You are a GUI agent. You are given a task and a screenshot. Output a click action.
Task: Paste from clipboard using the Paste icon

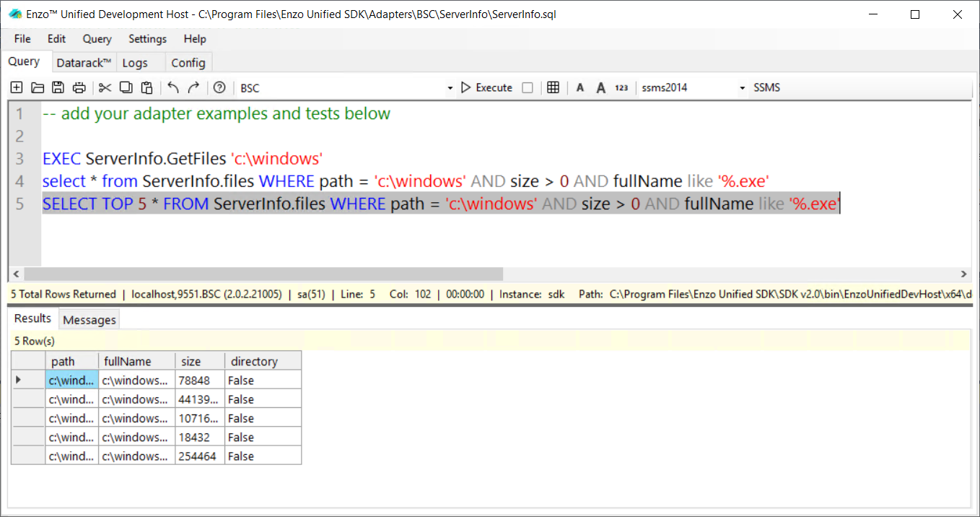[146, 88]
